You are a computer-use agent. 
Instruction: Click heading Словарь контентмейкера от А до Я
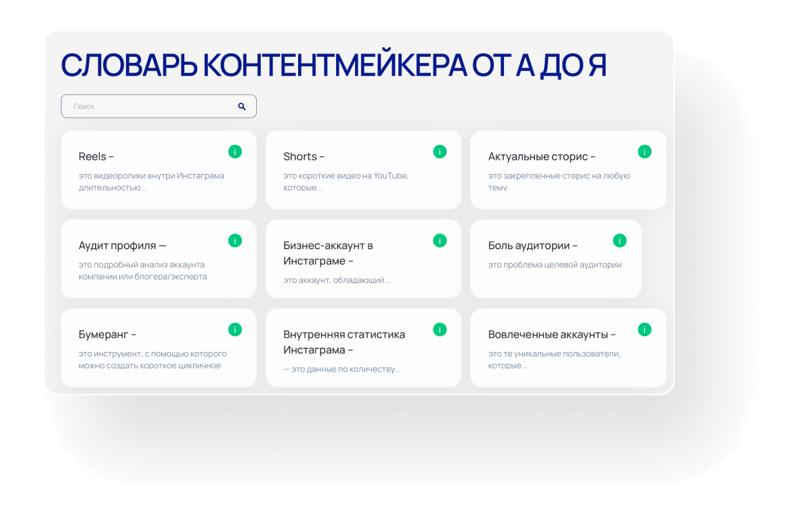pos(334,66)
